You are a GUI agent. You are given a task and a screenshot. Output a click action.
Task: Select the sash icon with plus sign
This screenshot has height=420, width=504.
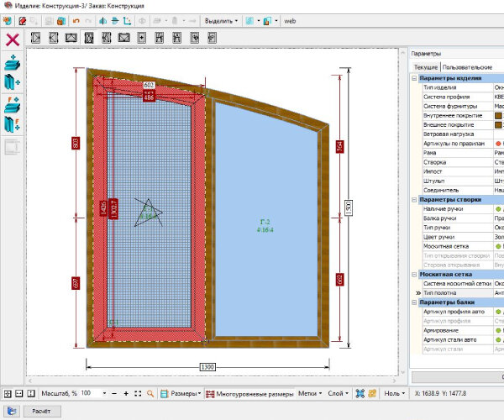coord(142,38)
